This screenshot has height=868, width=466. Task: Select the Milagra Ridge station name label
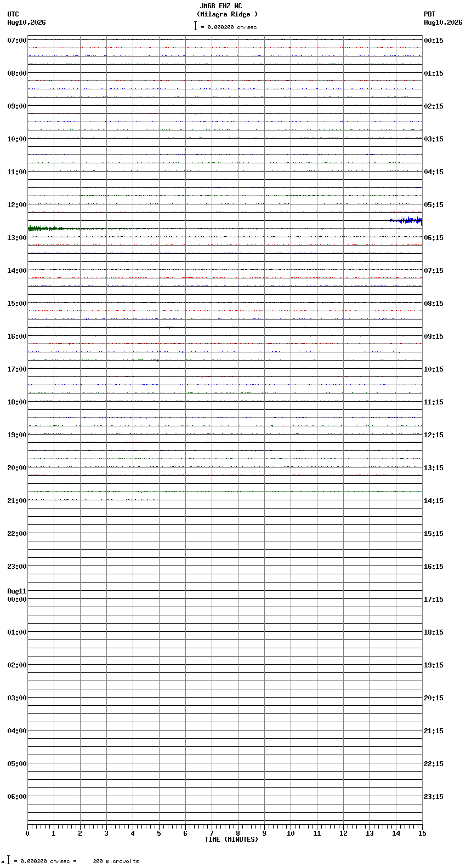coord(227,14)
